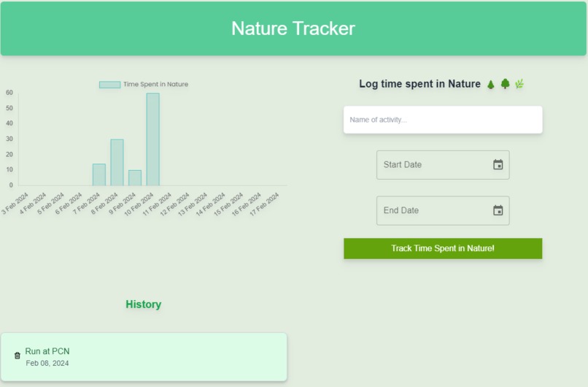This screenshot has width=588, height=387.
Task: Delete the Run at PCN history entry
Action: tap(18, 356)
